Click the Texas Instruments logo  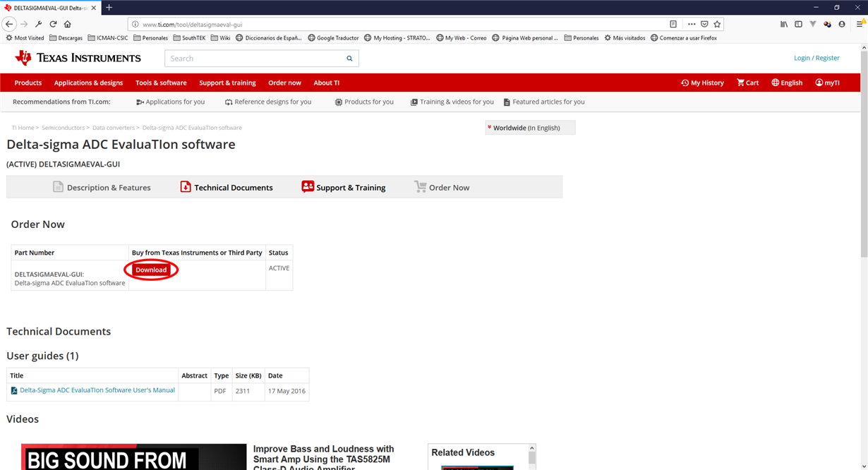78,58
